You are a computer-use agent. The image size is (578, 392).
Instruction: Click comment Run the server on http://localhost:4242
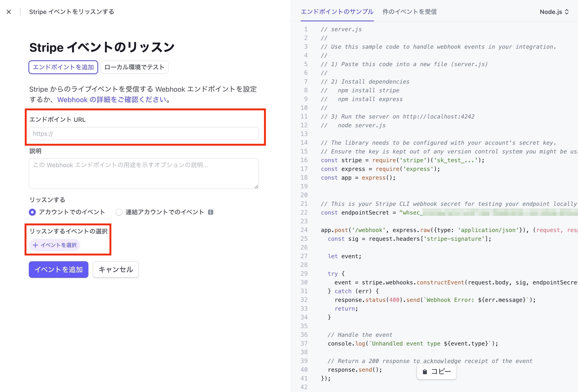pyautogui.click(x=397, y=117)
